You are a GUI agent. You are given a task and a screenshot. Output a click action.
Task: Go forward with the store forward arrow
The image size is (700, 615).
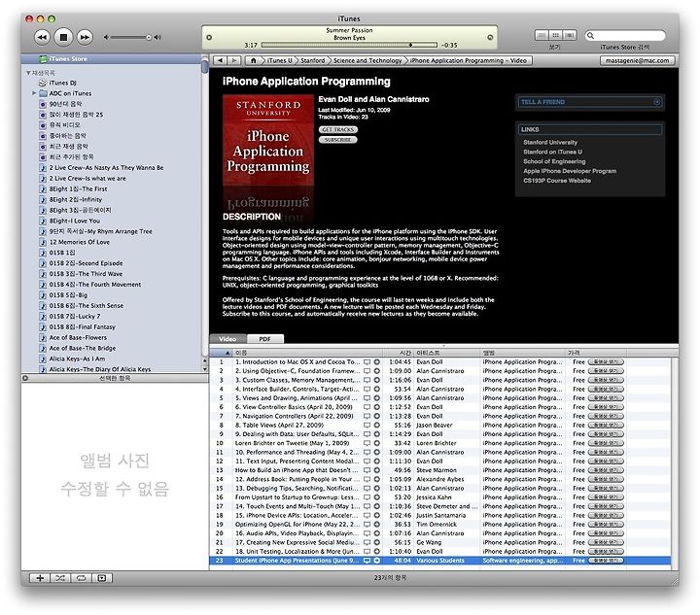234,60
